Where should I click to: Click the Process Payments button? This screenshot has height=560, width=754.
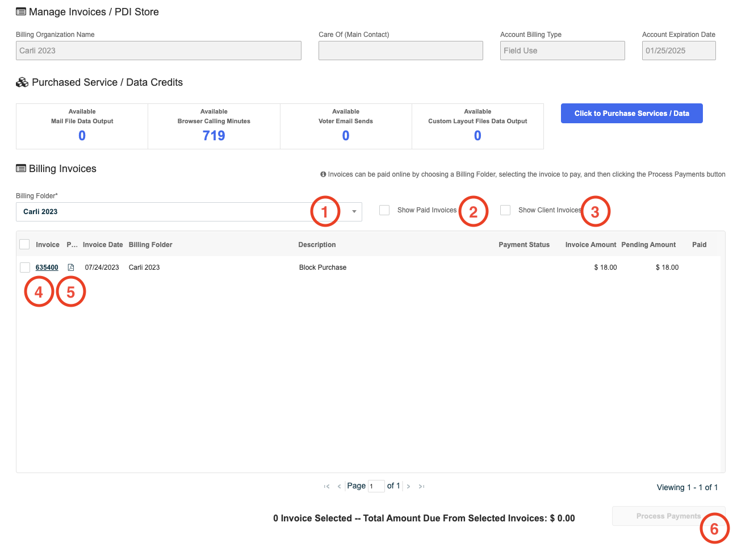[x=668, y=516]
